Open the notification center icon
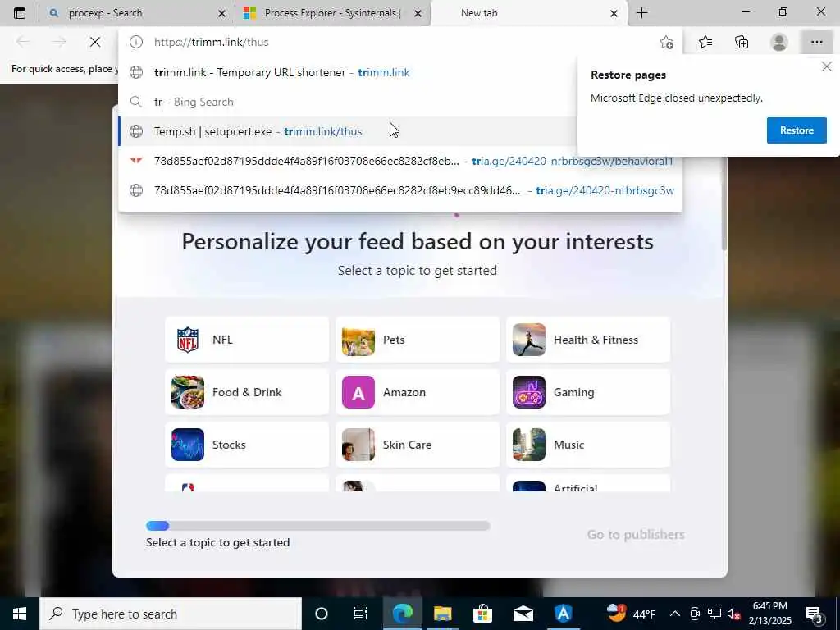The image size is (840, 630). point(815,614)
